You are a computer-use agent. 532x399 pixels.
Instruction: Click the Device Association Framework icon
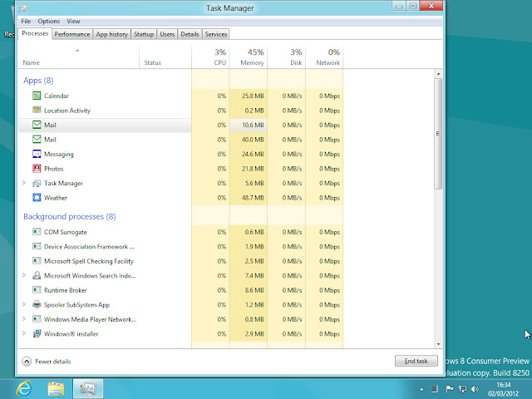click(37, 246)
